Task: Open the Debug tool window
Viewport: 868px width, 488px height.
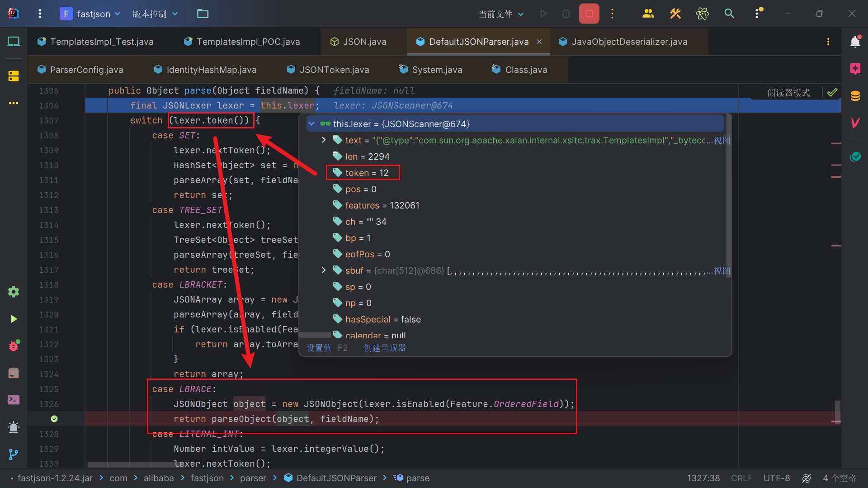Action: pyautogui.click(x=14, y=346)
